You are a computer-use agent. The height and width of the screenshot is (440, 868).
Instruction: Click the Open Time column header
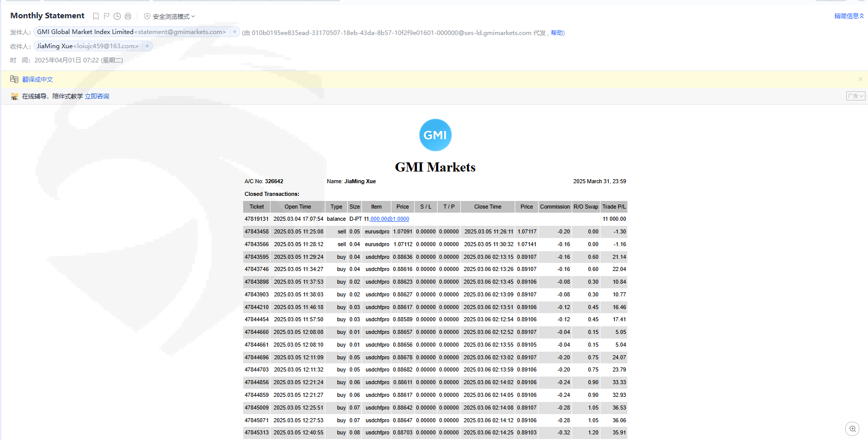(x=298, y=207)
